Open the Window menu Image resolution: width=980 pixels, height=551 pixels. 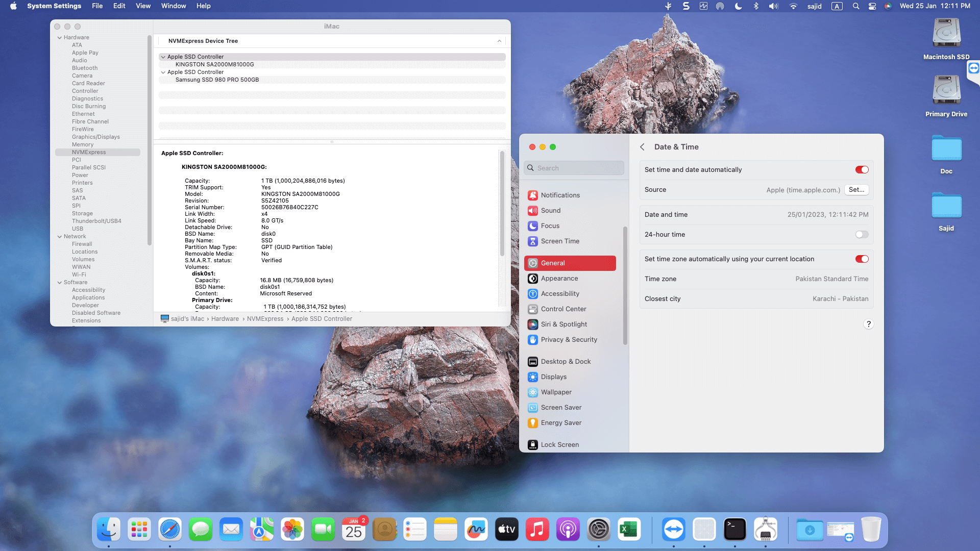tap(174, 6)
